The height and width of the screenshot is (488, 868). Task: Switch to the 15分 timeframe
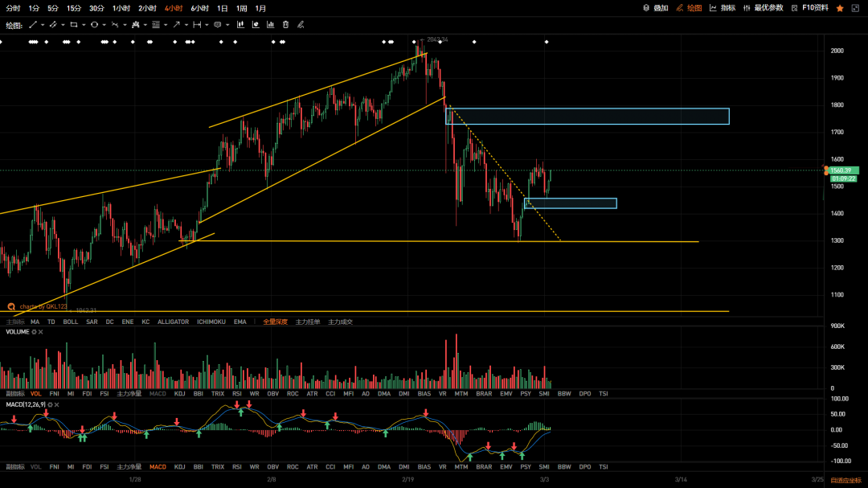click(74, 8)
